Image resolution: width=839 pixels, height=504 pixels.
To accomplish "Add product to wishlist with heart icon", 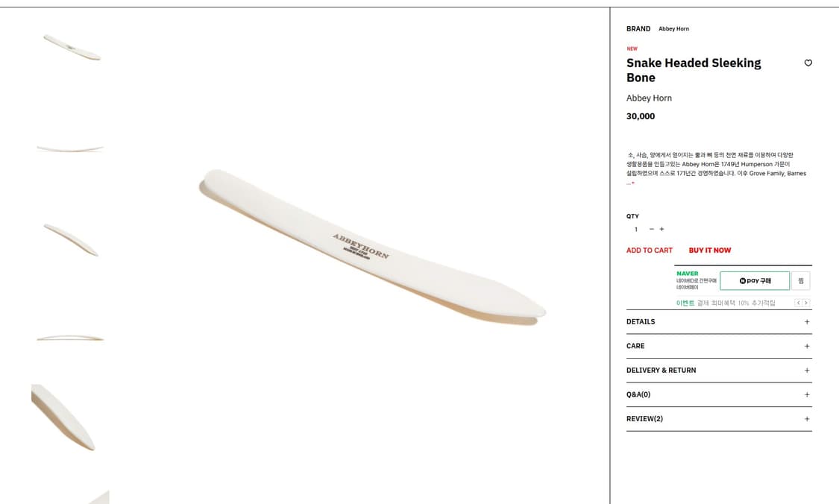I will click(x=808, y=63).
